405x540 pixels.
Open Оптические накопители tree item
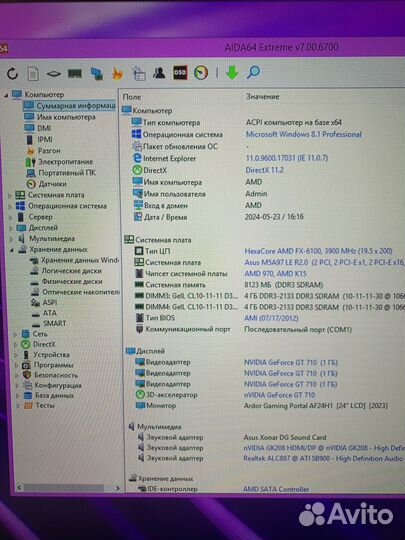(x=81, y=292)
